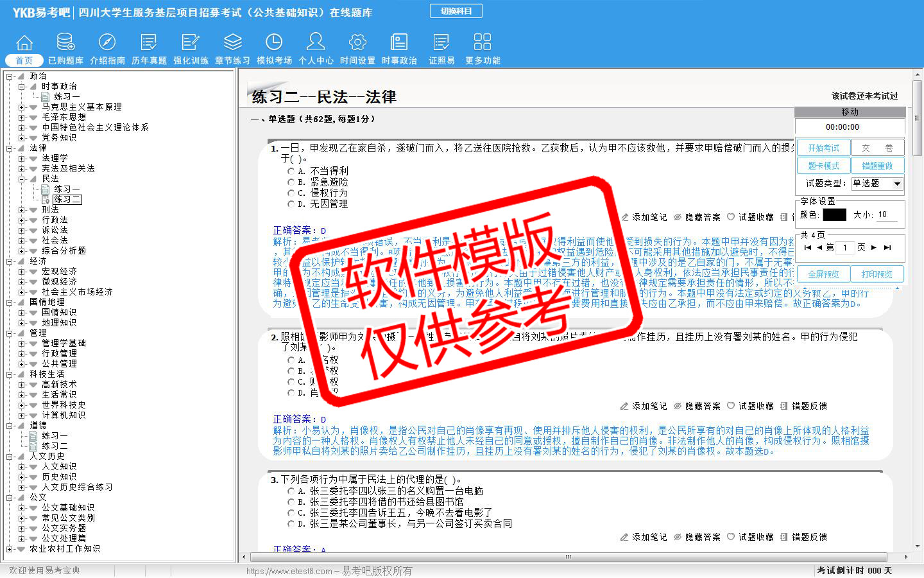The width and height of the screenshot is (924, 578).
Task: Open 更多功能 grid icon
Action: (483, 43)
